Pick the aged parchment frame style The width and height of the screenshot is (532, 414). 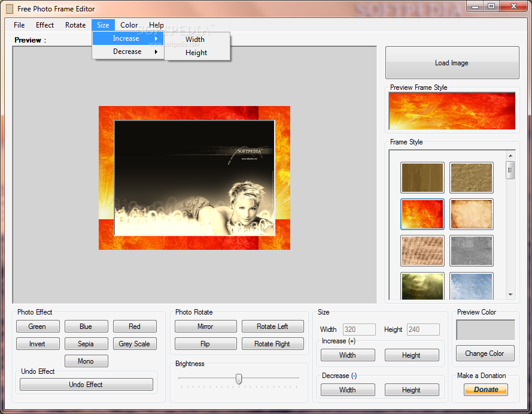pos(472,214)
